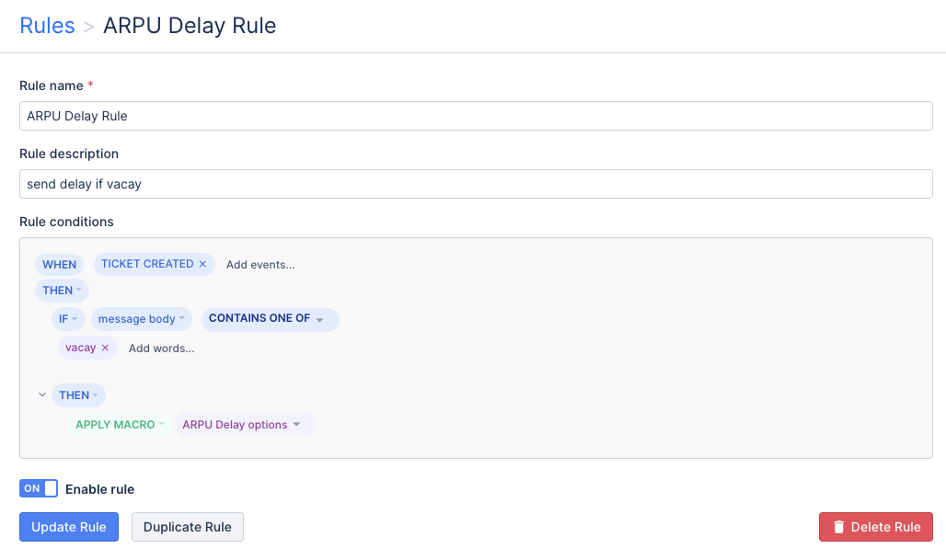Open the second THEN action dropdown
The image size is (946, 560).
tap(78, 395)
